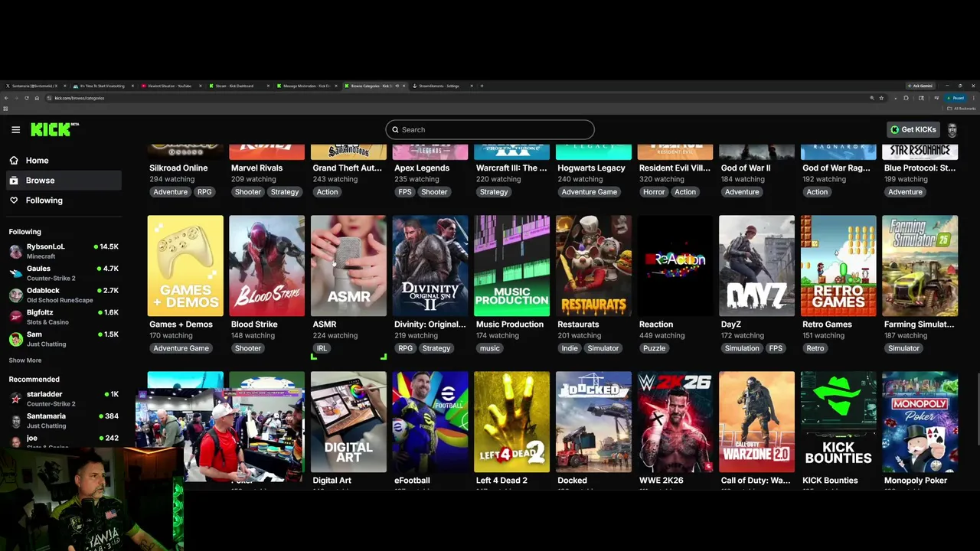
Task: Open the Browse sidebar item
Action: 63,180
